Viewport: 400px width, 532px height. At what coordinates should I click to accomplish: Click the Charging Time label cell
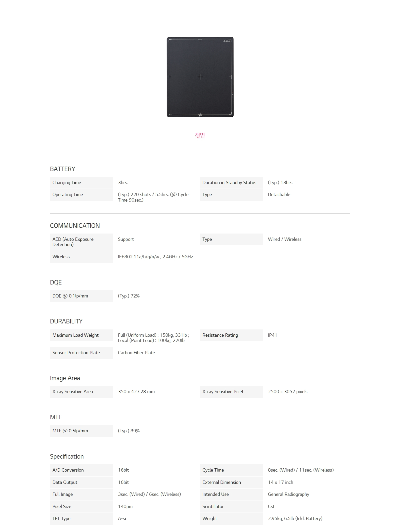[81, 183]
